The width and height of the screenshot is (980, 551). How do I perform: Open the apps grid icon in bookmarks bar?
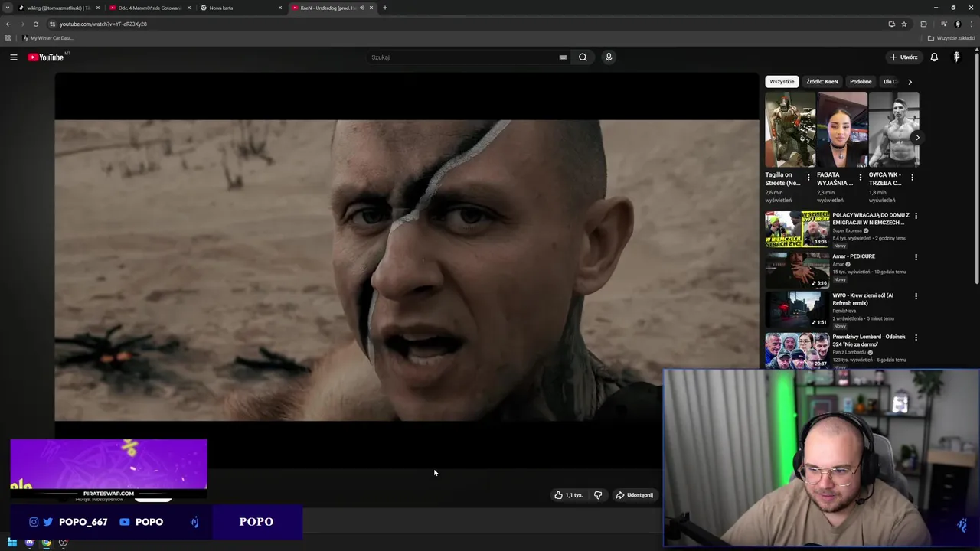[x=8, y=38]
